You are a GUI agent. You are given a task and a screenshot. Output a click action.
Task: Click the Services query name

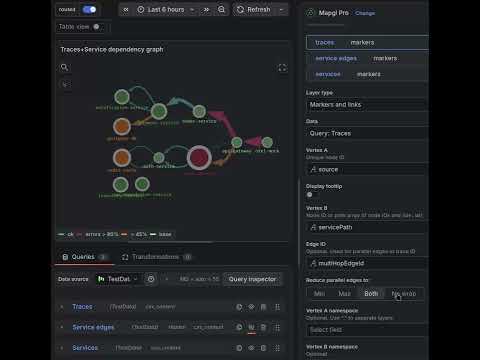pos(85,348)
